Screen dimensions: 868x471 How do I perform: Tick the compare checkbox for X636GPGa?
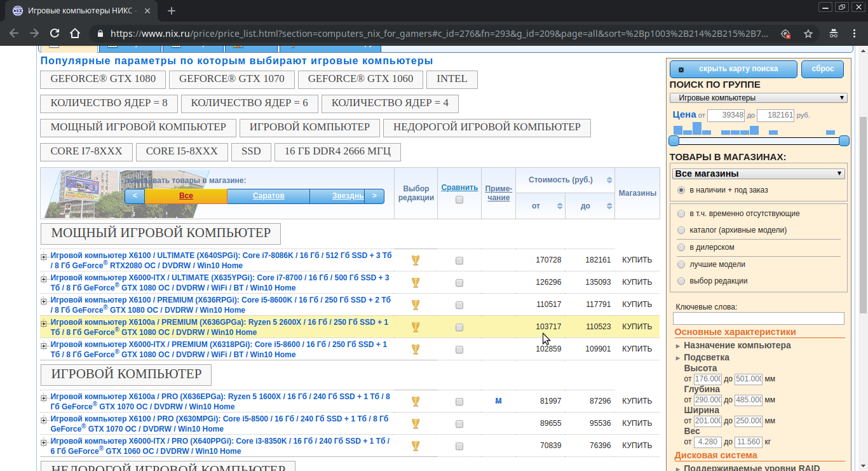pos(459,327)
